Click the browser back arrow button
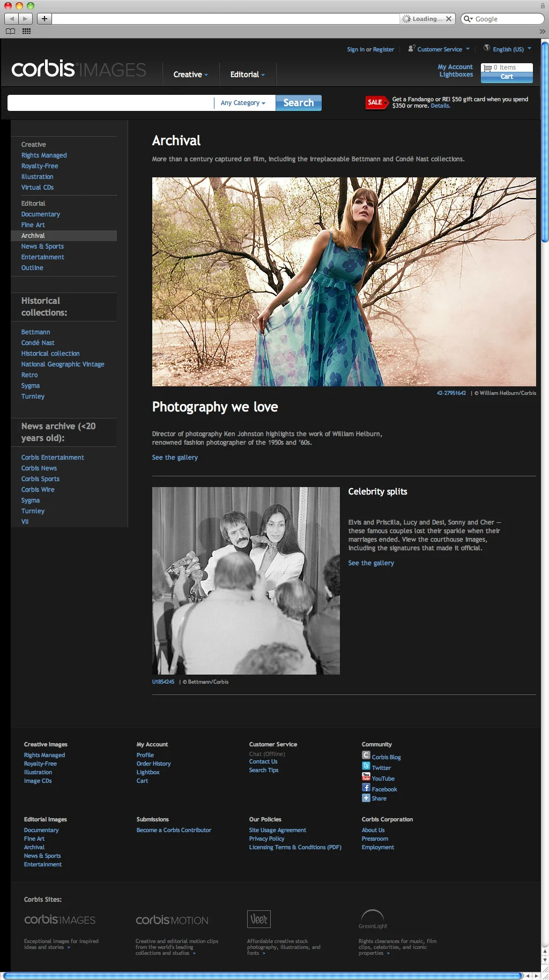The width and height of the screenshot is (549, 980). (x=11, y=19)
